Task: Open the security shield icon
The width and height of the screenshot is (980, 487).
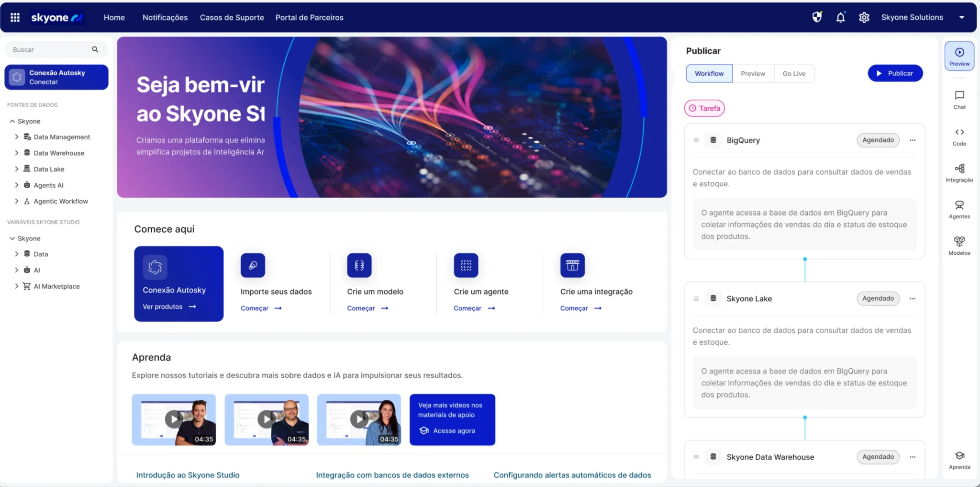Action: coord(817,17)
